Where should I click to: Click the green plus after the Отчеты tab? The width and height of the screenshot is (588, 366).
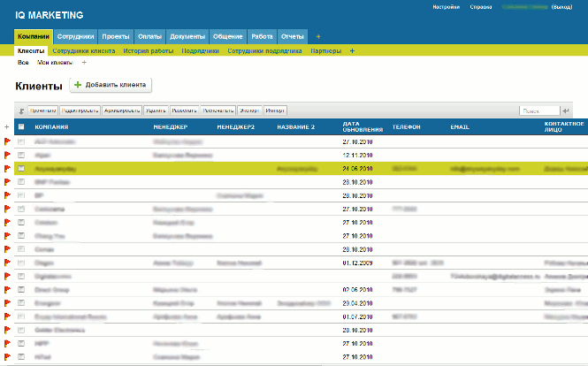pyautogui.click(x=318, y=37)
